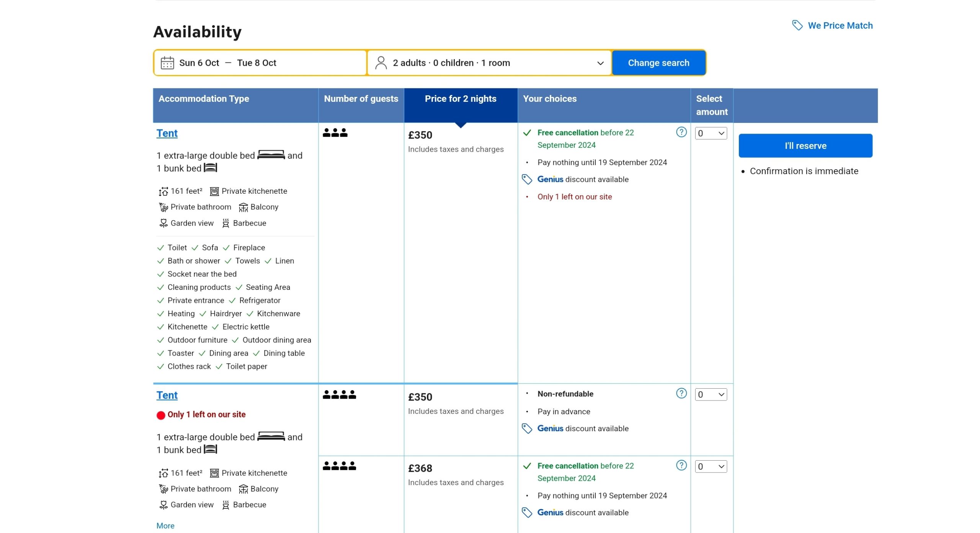980x533 pixels.
Task: Click the calendar icon in the date field
Action: [167, 63]
